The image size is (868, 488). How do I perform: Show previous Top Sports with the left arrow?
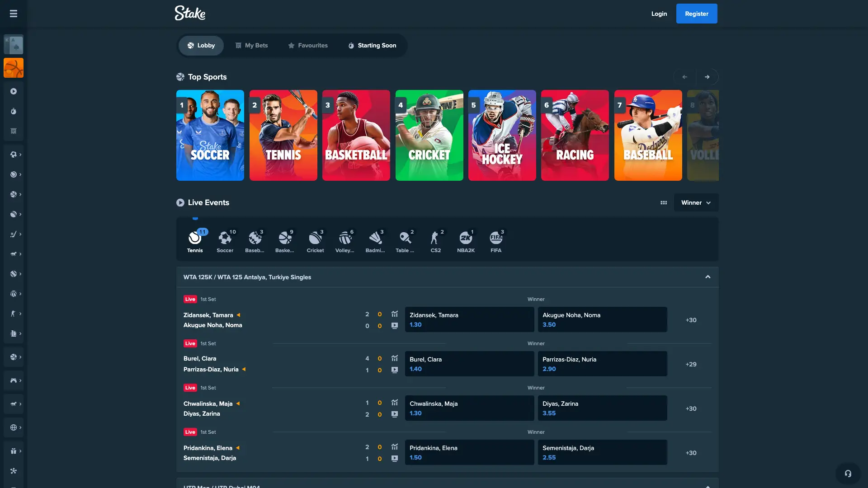[685, 77]
